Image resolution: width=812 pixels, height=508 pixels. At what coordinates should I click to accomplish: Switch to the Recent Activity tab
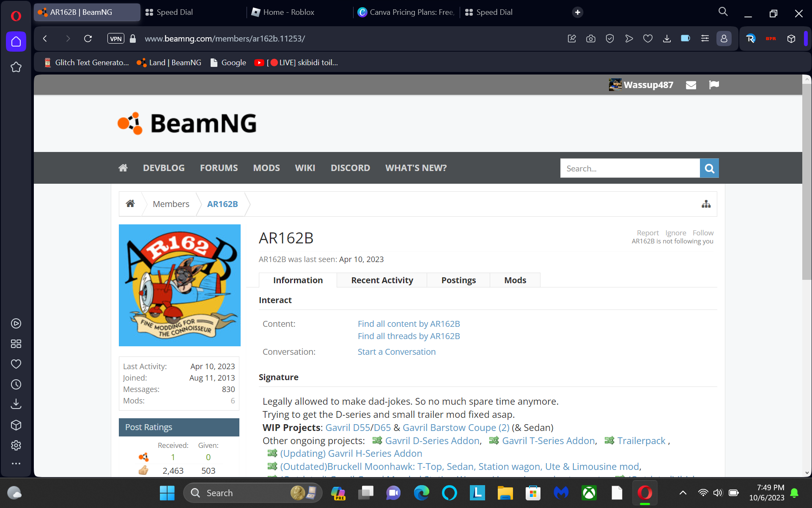click(382, 280)
